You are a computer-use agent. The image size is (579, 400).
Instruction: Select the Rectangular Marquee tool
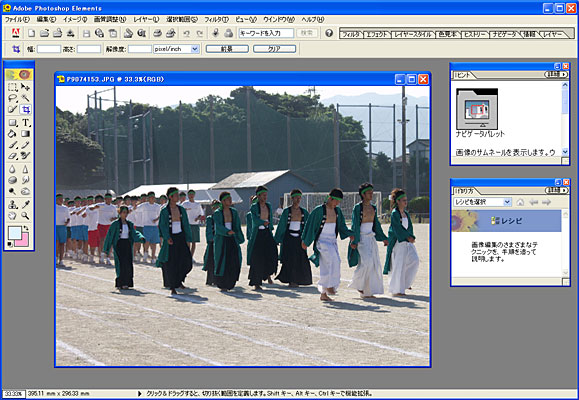(x=13, y=87)
